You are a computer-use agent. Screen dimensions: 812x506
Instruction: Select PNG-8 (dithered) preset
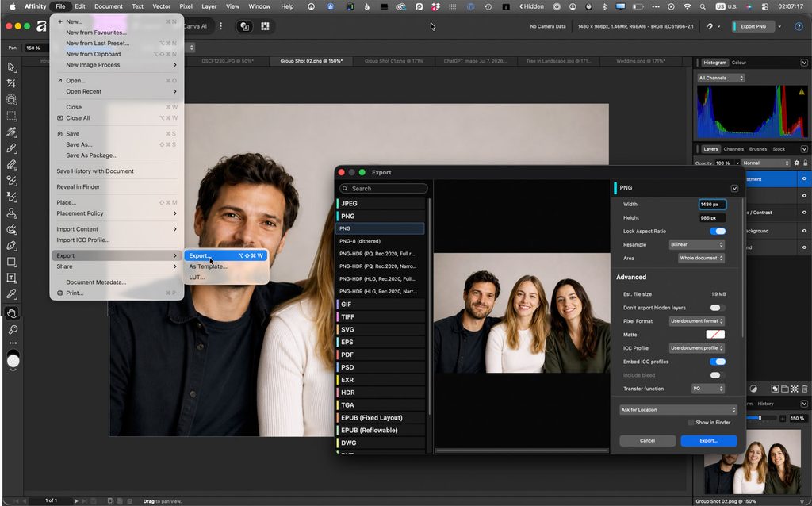point(381,241)
